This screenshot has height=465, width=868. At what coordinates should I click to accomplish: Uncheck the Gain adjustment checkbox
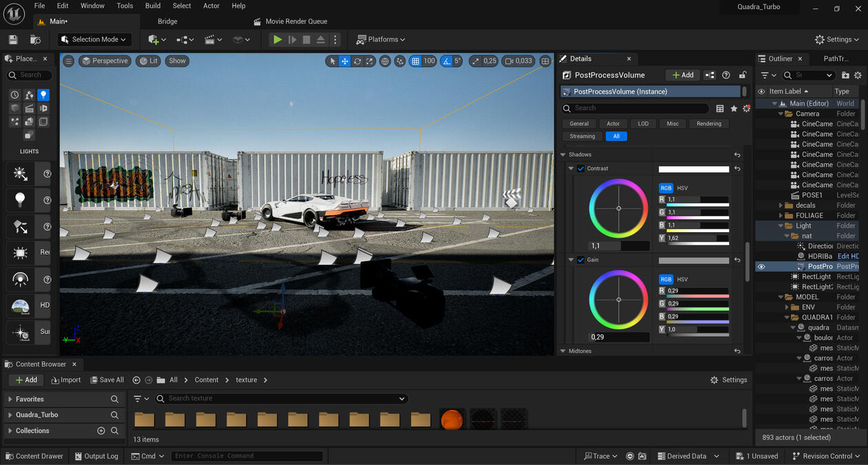(x=580, y=260)
